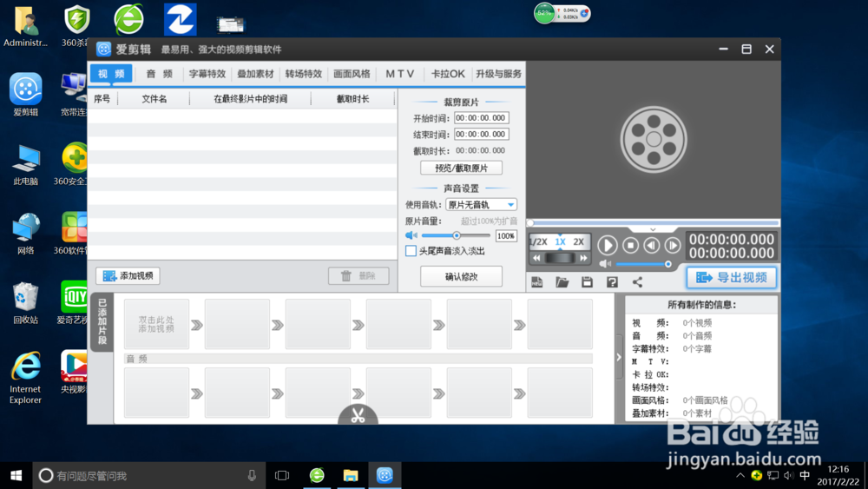Click the 添加视频 button
Viewport: 868px width, 489px height.
pyautogui.click(x=128, y=276)
